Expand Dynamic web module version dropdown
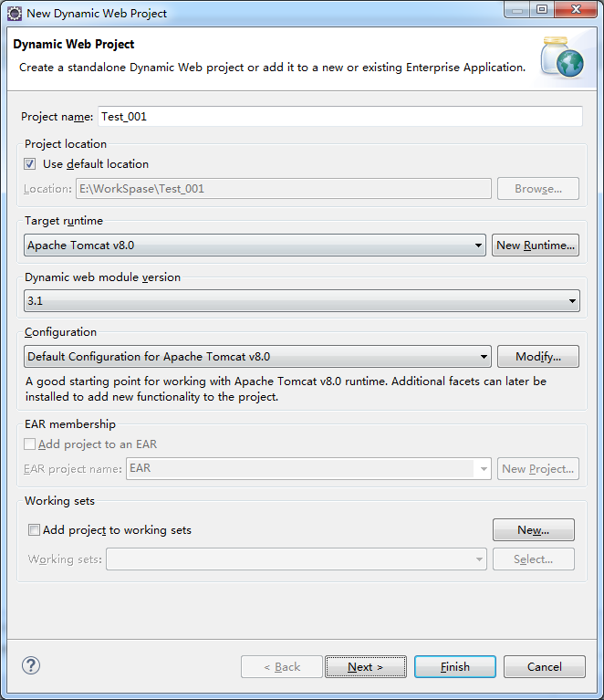 [302, 301]
